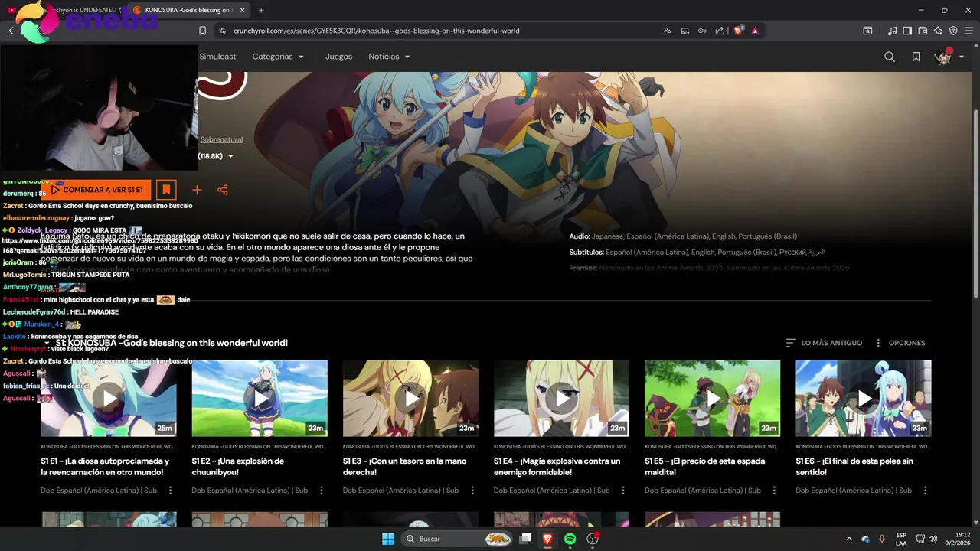
Task: Open the tab search icon
Action: coord(867,31)
